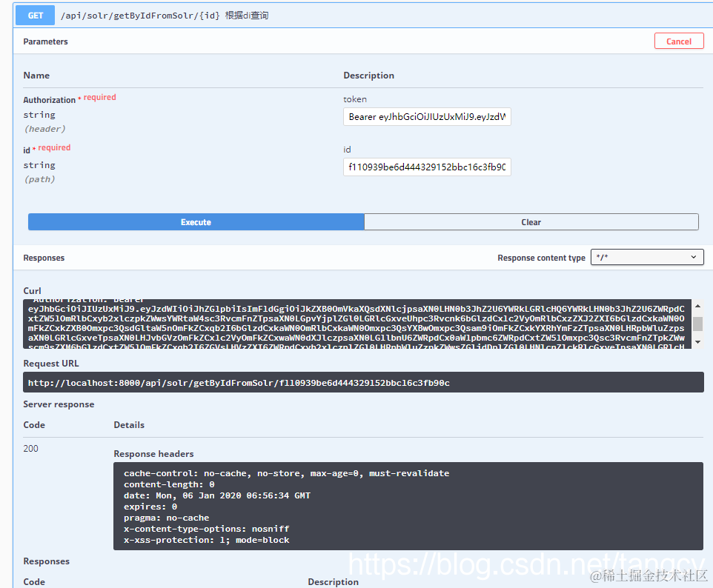
Task: Click the content-length: 0 header line
Action: (x=169, y=484)
